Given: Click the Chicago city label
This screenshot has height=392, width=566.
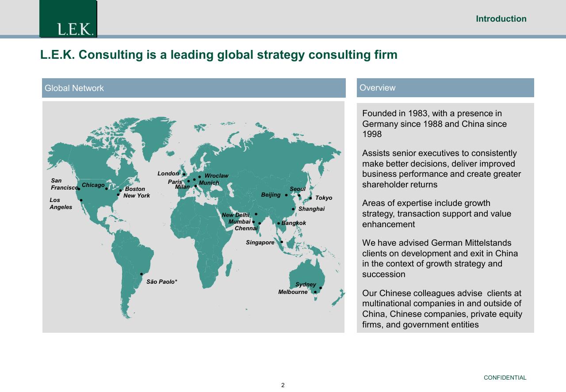Looking at the screenshot, I should (x=93, y=185).
